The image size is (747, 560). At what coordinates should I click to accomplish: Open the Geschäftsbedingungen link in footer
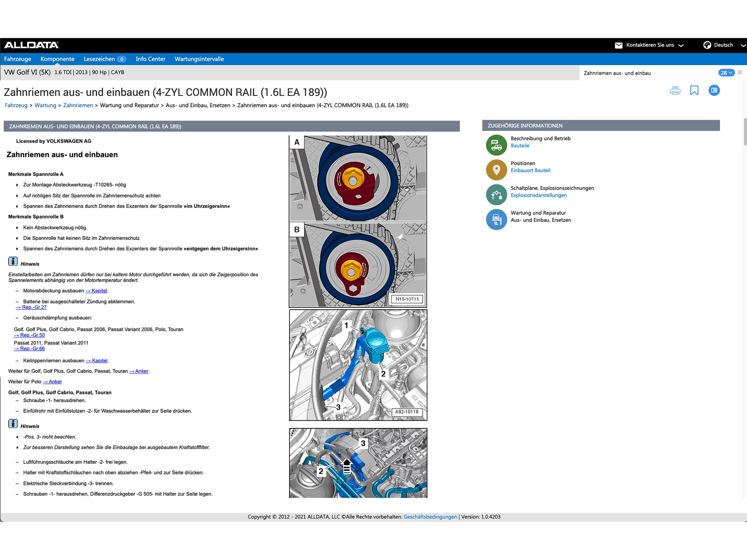[x=430, y=517]
